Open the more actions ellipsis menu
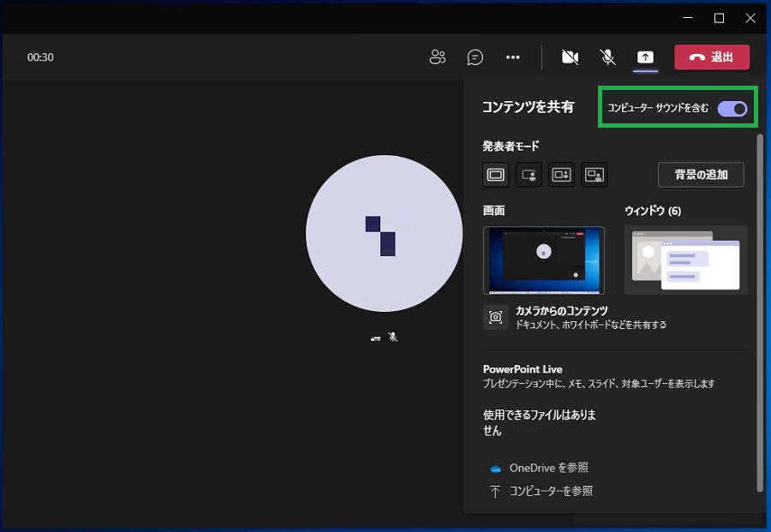The height and width of the screenshot is (532, 771). pyautogui.click(x=512, y=57)
